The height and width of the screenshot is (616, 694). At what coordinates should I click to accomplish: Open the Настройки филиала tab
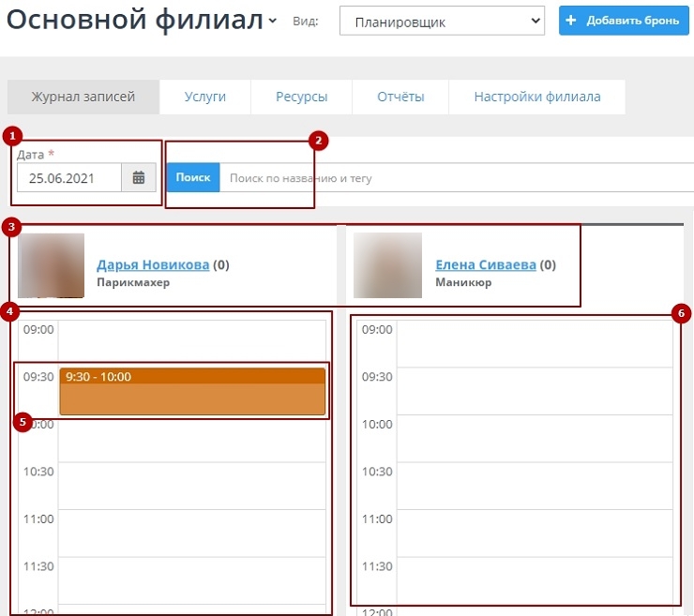[536, 97]
